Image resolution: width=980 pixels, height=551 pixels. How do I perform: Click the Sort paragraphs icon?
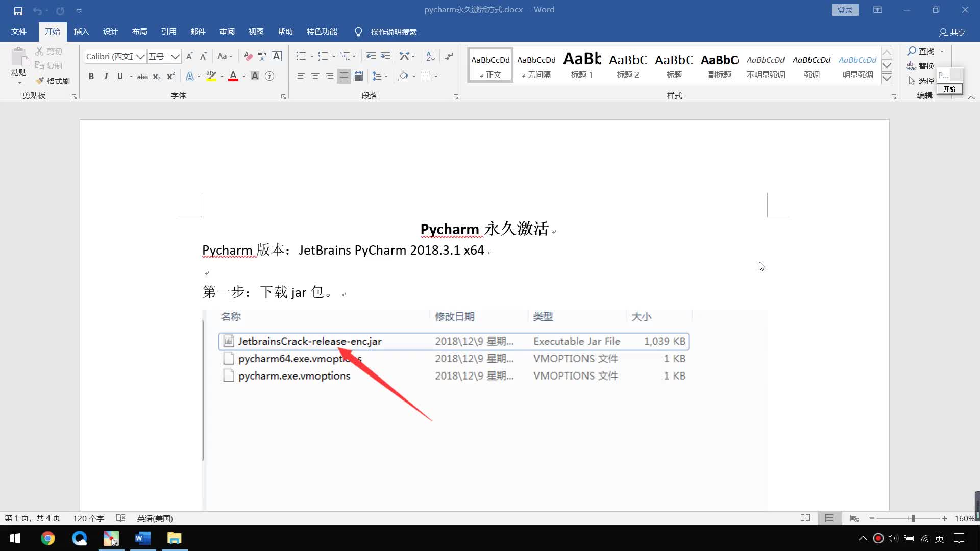click(430, 56)
